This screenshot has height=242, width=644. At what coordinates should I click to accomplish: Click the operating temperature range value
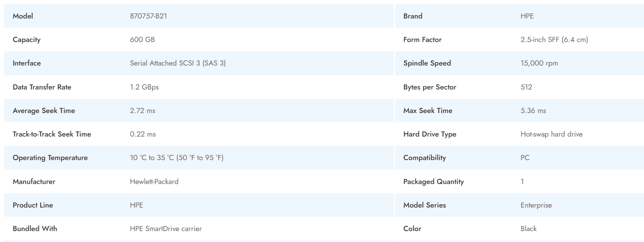(180, 158)
